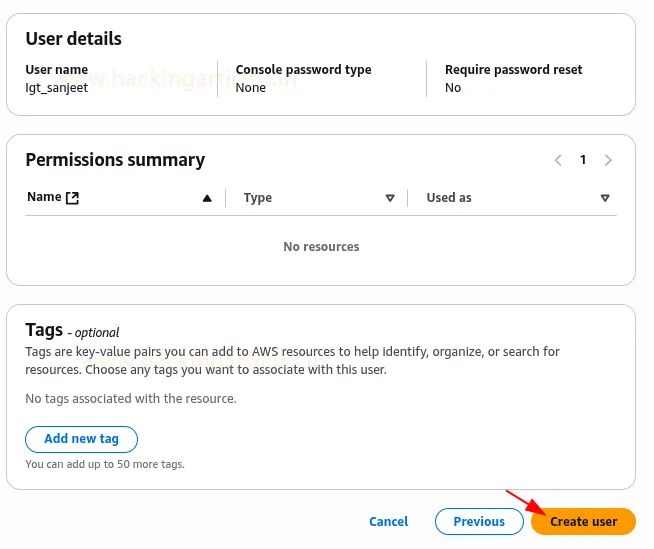
Task: Cancel the user creation
Action: pos(388,521)
